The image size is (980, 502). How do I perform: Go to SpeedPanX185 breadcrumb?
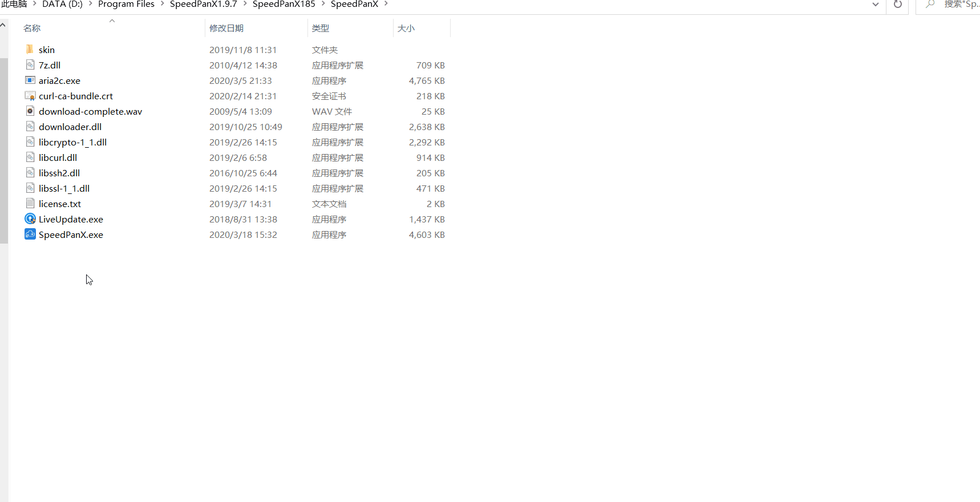284,3
